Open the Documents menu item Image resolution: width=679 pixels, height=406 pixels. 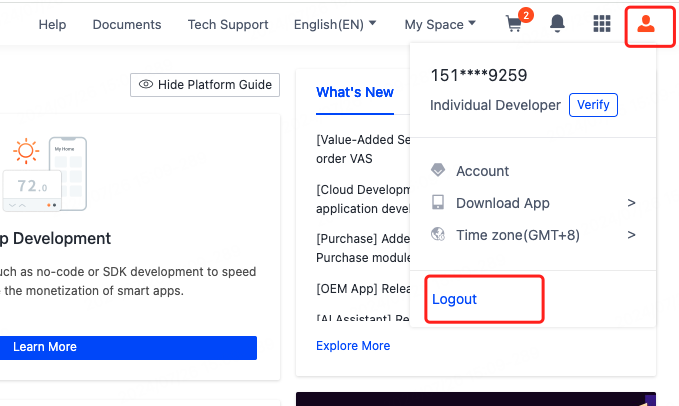pos(127,24)
